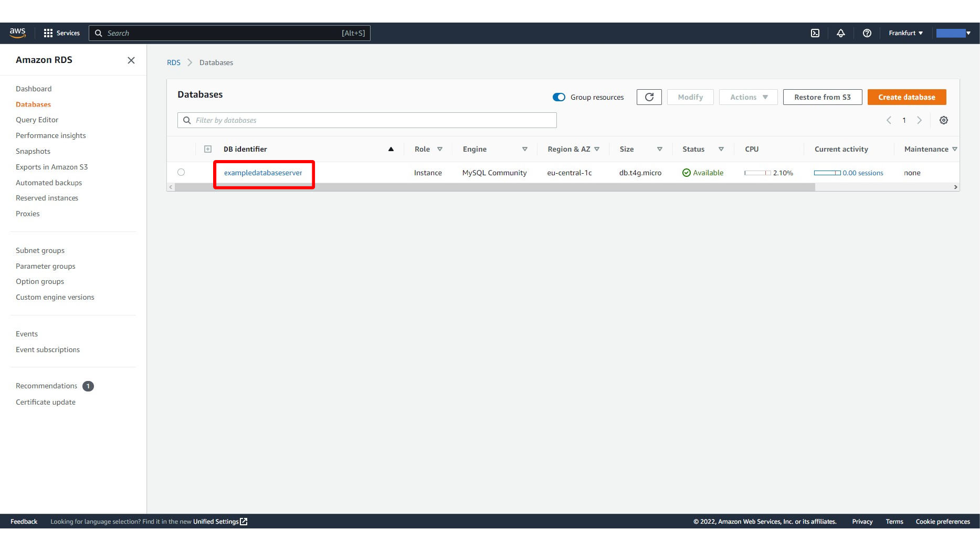Sort by the Maintenance column
980x551 pixels.
click(x=955, y=149)
